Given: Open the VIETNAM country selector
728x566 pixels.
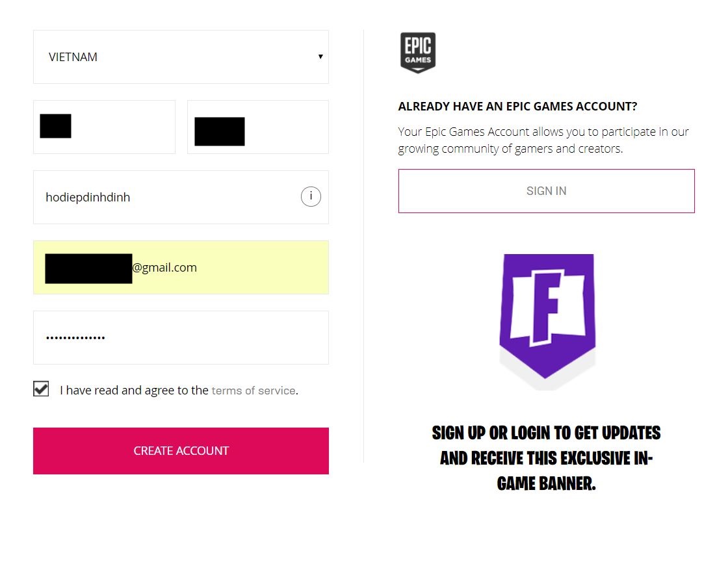Looking at the screenshot, I should click(x=181, y=57).
